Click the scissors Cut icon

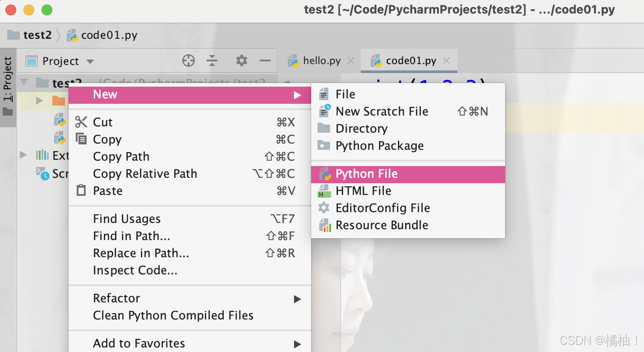pos(81,122)
